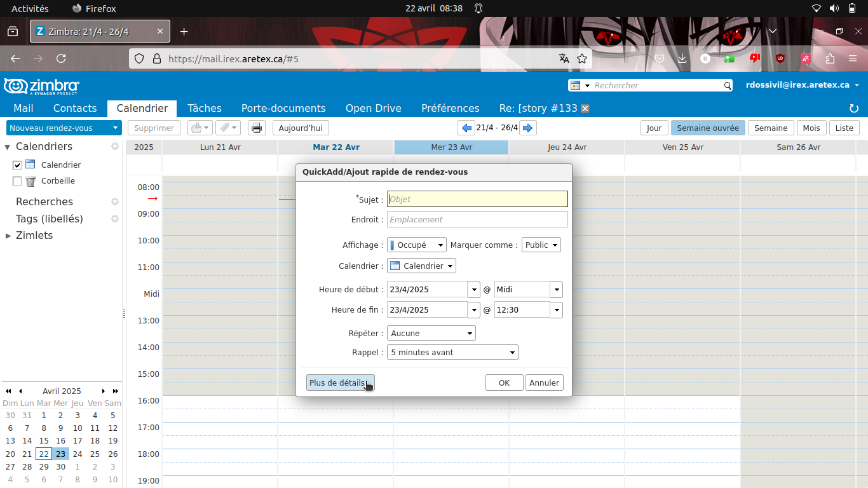Click the Plus de détails button

click(x=341, y=383)
